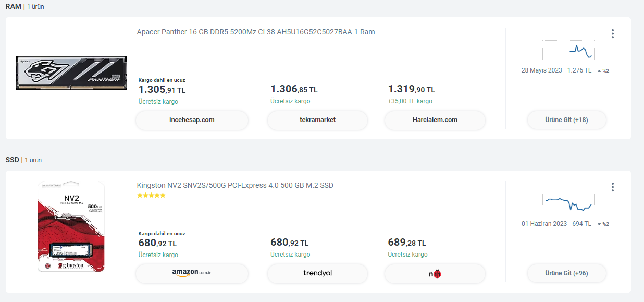Go to the incehesap.com store offer
Image resolution: width=644 pixels, height=302 pixels.
192,120
